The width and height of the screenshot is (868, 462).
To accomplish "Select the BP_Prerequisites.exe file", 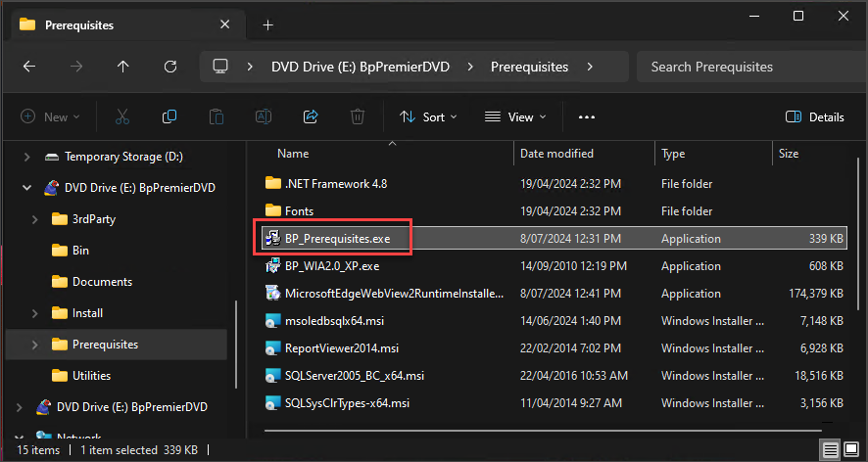I will (x=337, y=239).
